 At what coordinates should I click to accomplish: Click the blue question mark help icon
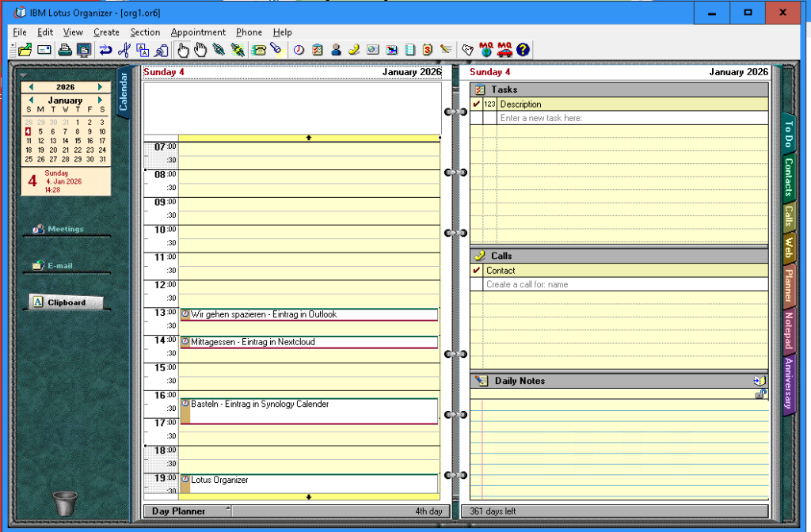click(523, 50)
